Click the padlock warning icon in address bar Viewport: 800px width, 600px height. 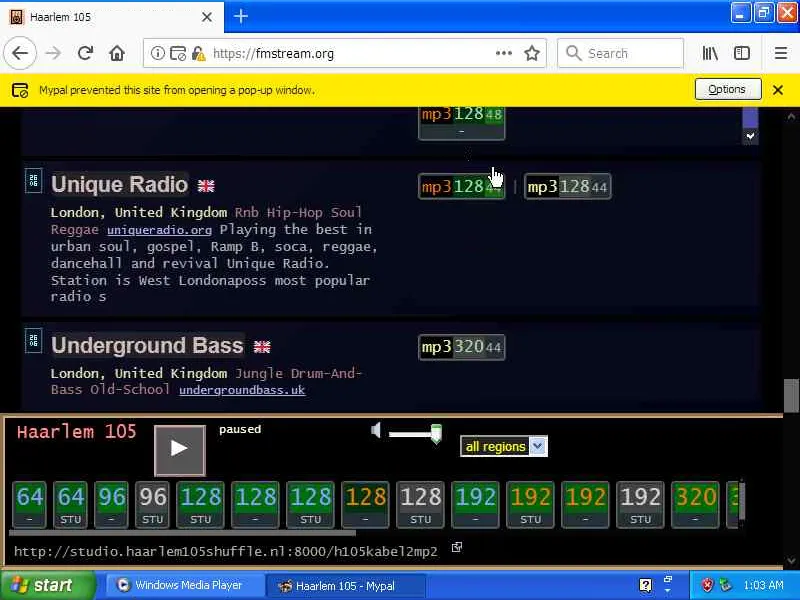coord(198,53)
